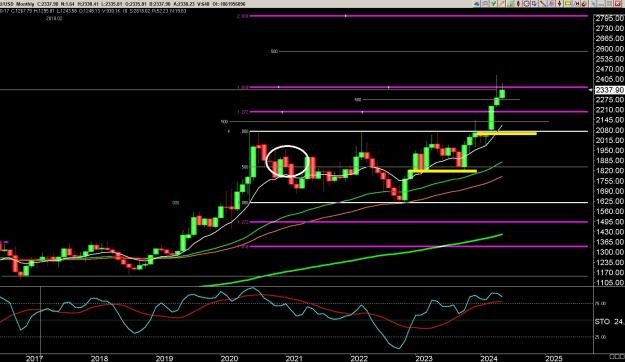The image size is (625, 362).
Task: Click the red diamond toolbar icon
Action: (x=518, y=4)
